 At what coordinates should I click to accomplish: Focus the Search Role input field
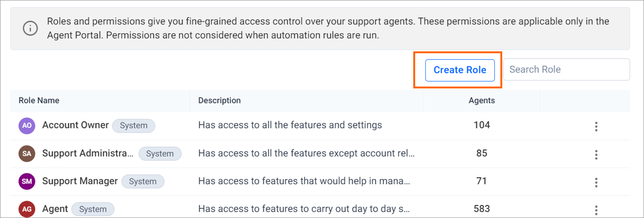coord(566,70)
